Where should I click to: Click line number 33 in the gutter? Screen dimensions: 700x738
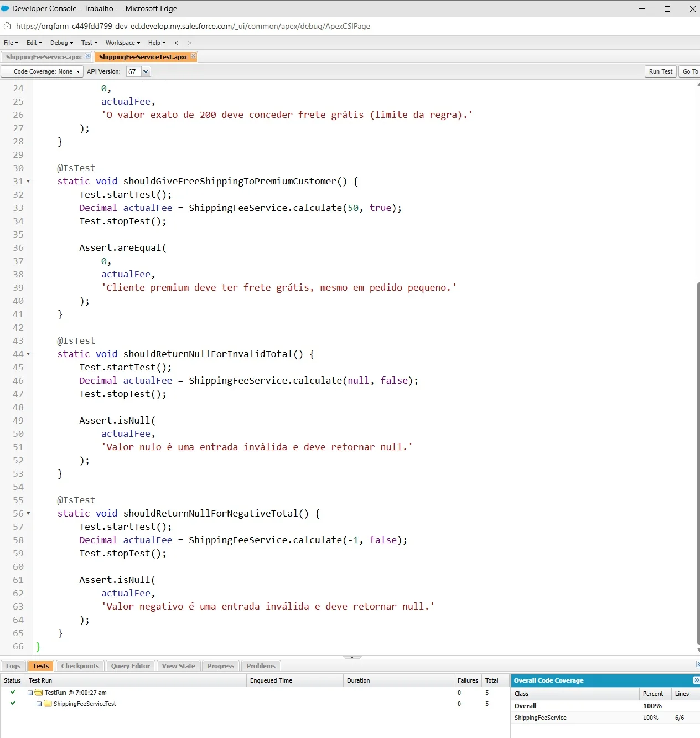point(18,208)
